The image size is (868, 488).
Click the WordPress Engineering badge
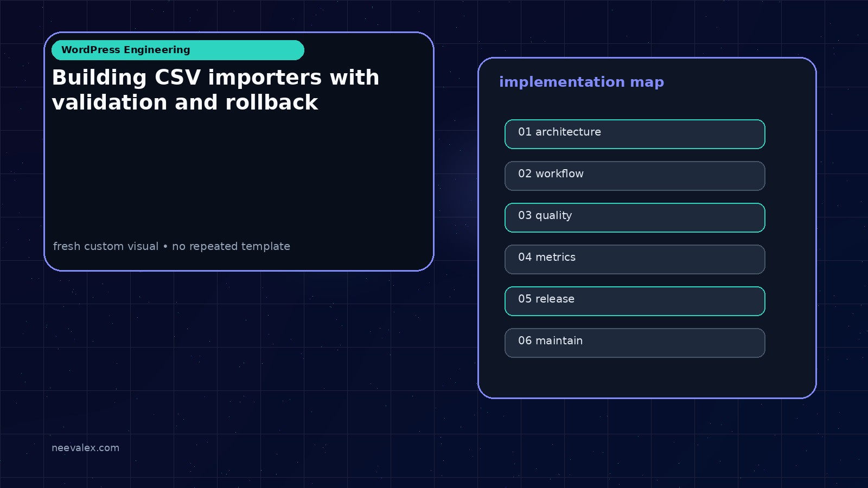pyautogui.click(x=178, y=50)
